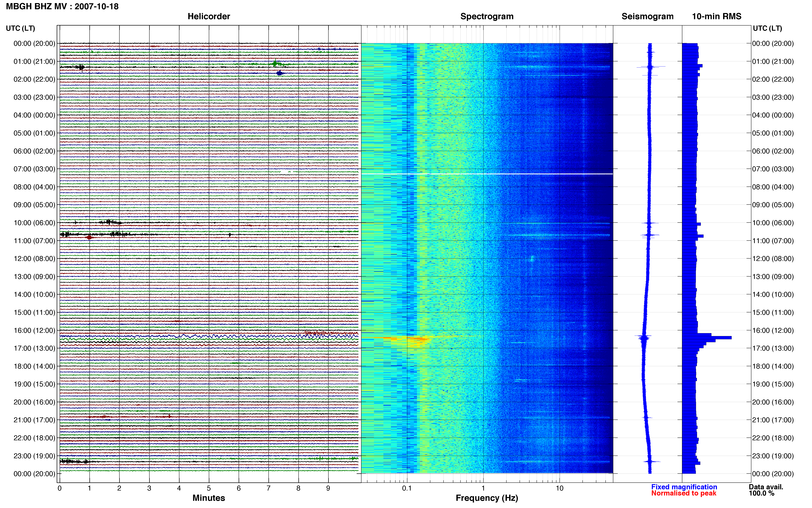
Task: Click left time label '23:00 (19:00)'
Action: [x=34, y=456]
